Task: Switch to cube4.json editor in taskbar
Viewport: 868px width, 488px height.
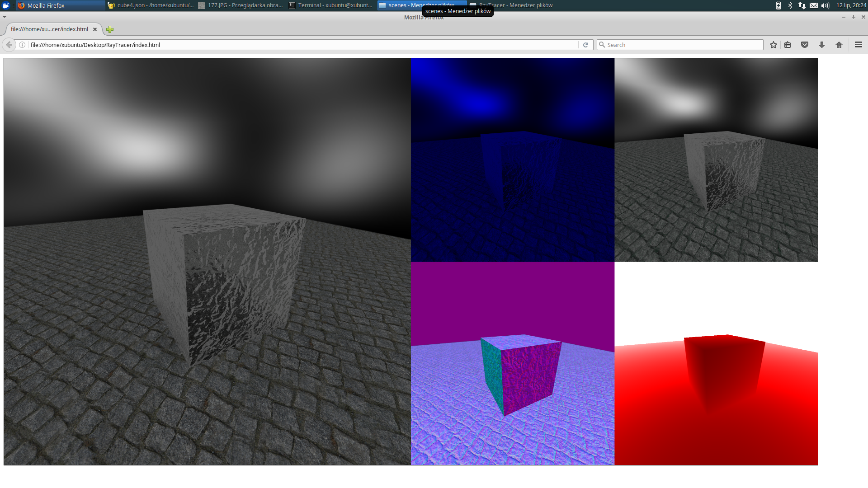Action: [x=151, y=5]
